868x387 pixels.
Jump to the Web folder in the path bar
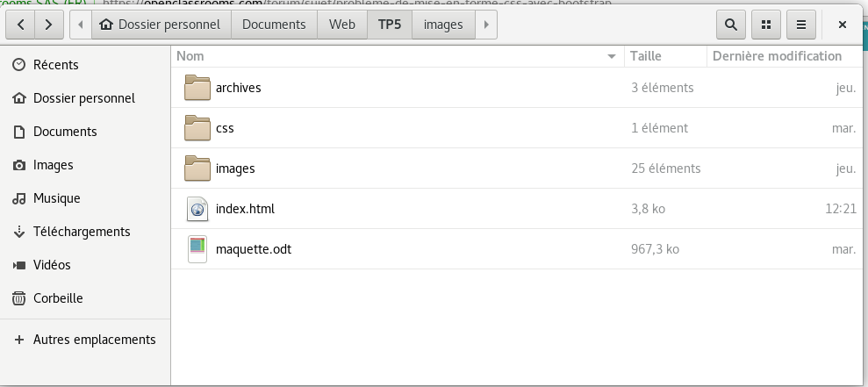pyautogui.click(x=342, y=25)
